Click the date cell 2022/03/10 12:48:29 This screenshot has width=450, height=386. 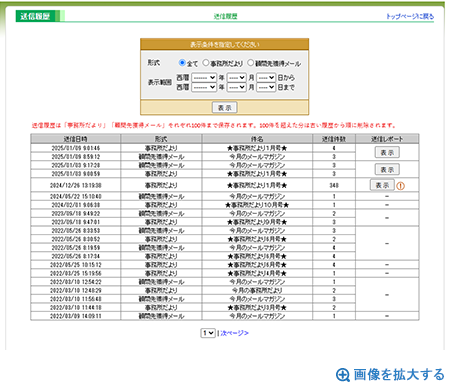click(76, 291)
